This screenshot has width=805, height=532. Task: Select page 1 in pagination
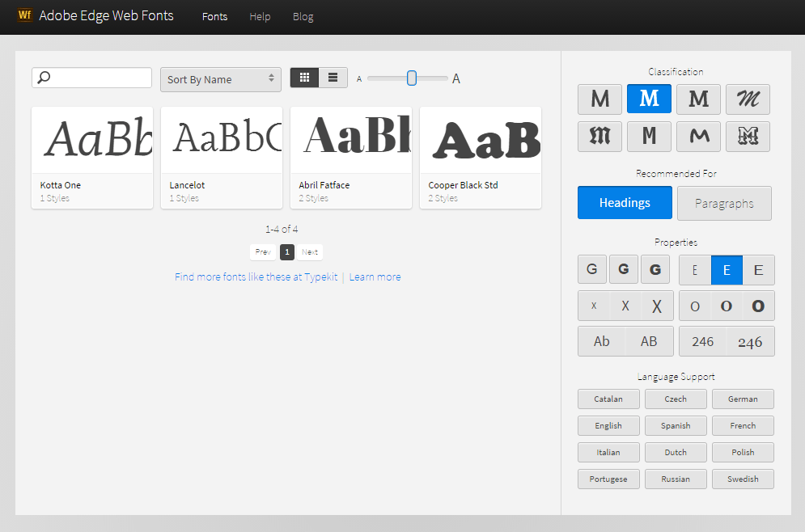point(287,252)
